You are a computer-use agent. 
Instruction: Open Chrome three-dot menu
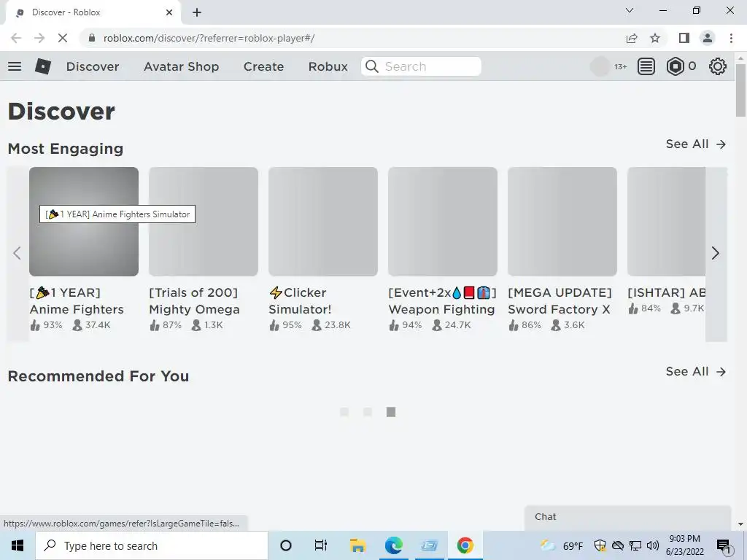click(731, 38)
